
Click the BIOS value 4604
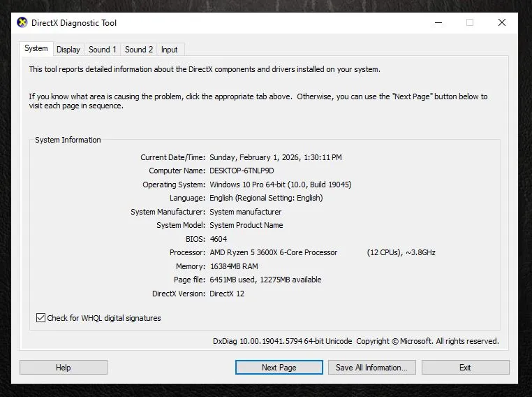coord(218,239)
